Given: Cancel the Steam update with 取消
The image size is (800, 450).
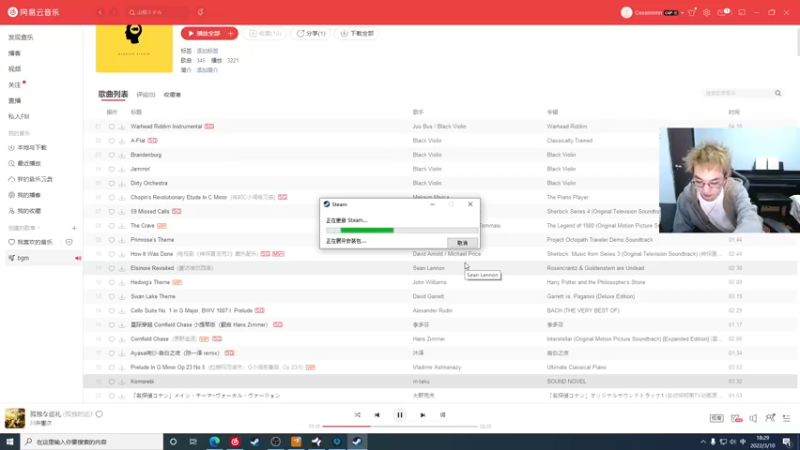Looking at the screenshot, I should click(x=462, y=243).
